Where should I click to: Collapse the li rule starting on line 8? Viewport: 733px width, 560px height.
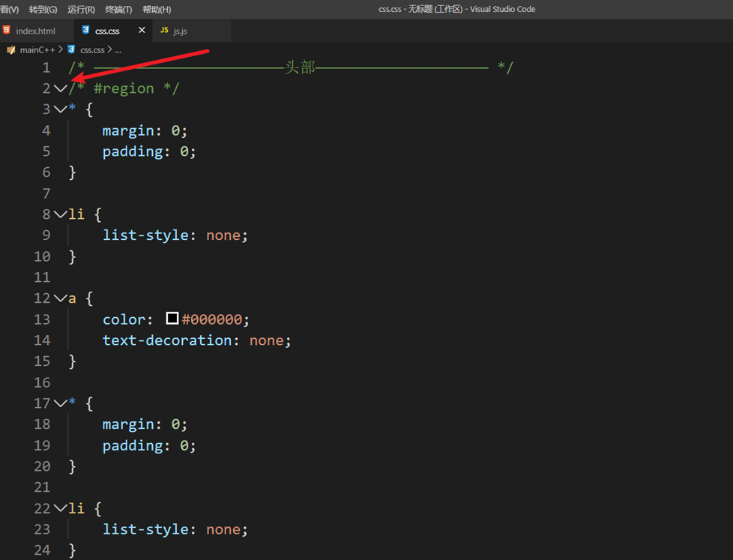pos(60,214)
